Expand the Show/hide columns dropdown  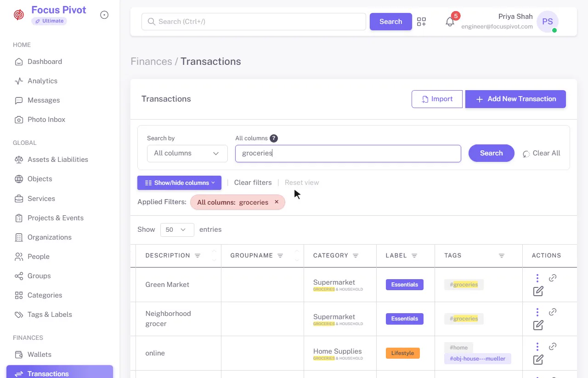point(179,183)
